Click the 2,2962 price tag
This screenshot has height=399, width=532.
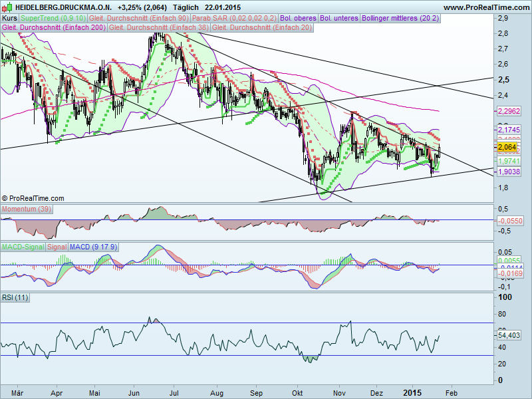[x=509, y=111]
